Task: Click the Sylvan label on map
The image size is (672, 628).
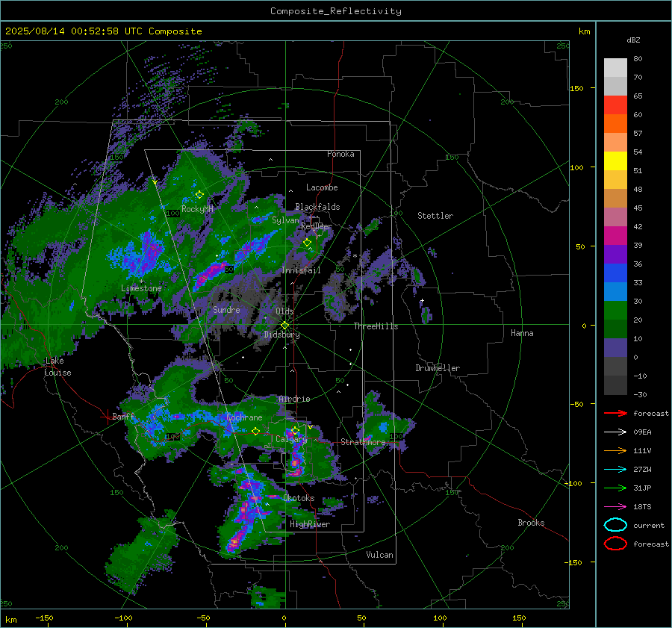Action: 285,220
